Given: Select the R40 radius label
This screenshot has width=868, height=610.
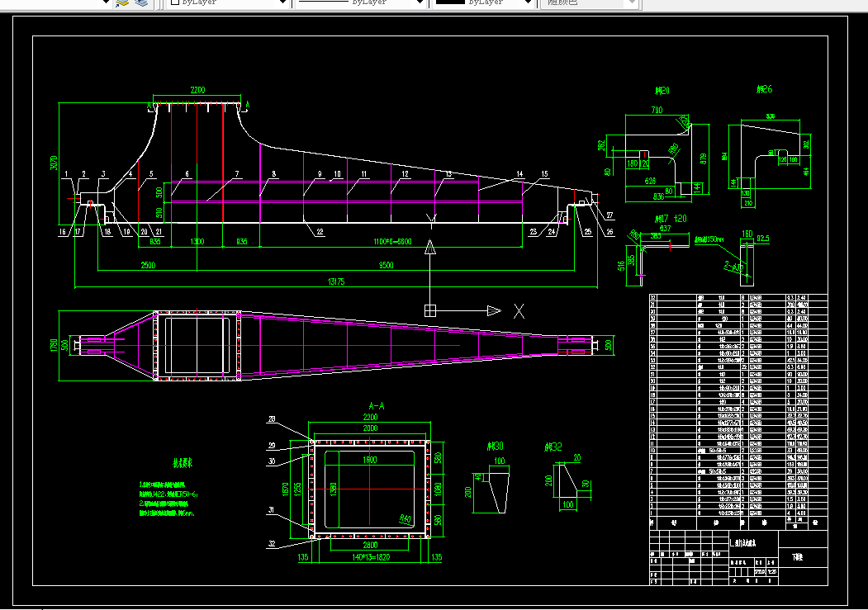Looking at the screenshot, I should click(406, 519).
